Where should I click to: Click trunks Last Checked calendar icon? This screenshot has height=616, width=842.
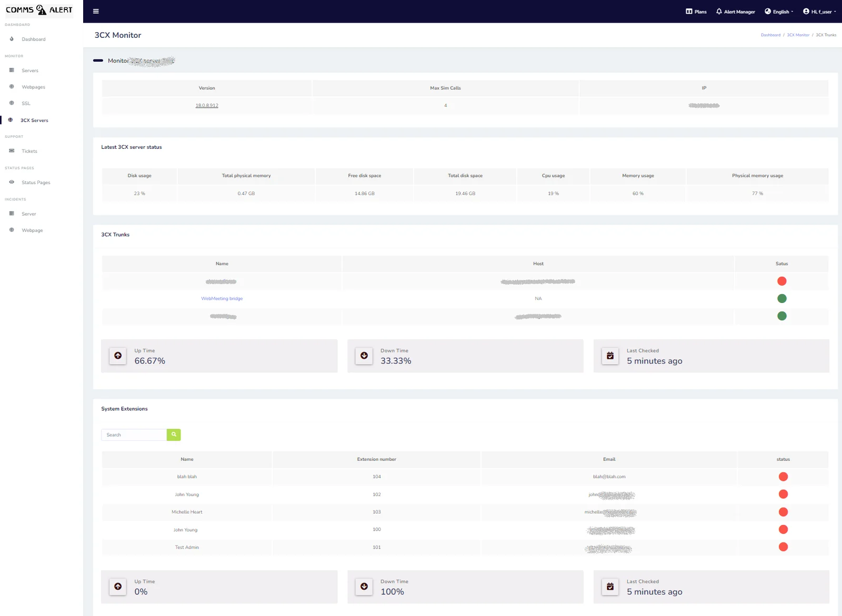(610, 356)
